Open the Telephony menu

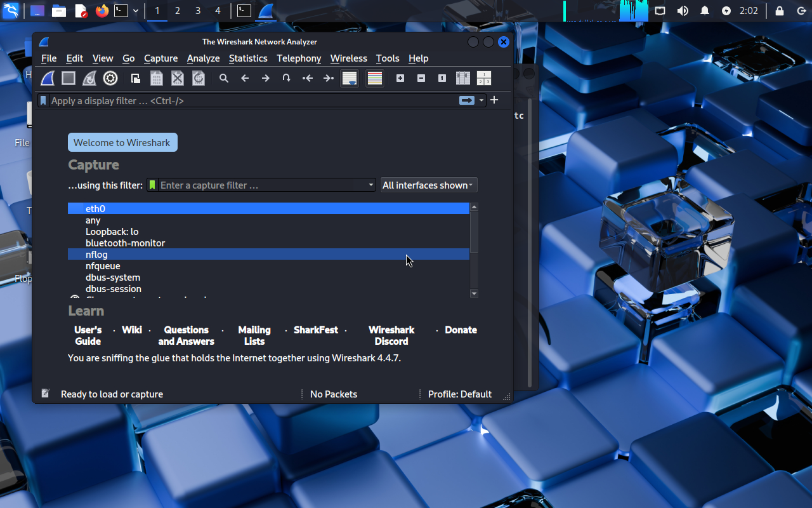click(x=299, y=58)
